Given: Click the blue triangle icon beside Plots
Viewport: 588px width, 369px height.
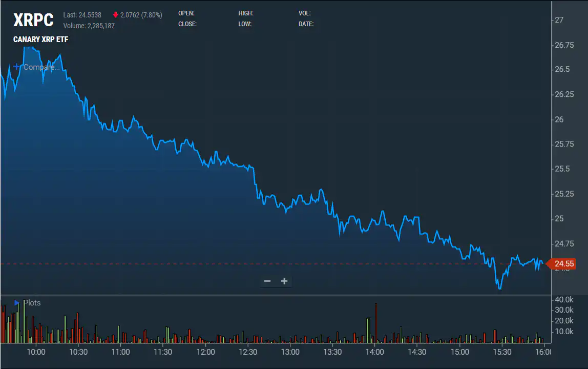Looking at the screenshot, I should (15, 303).
